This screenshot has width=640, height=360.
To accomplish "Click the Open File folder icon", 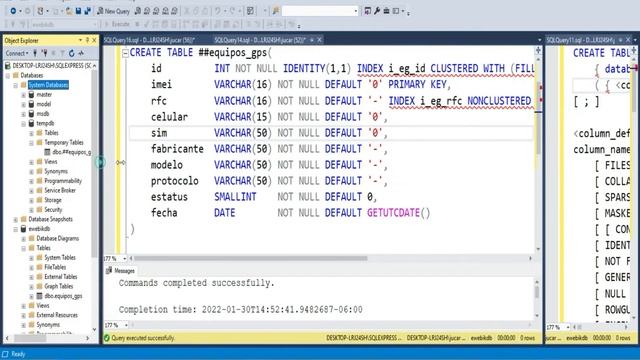I will tap(69, 11).
